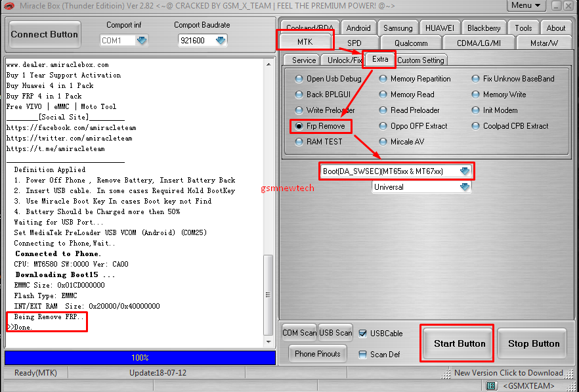The height and width of the screenshot is (392, 579).
Task: Click the status bar keyboard icon beside GSMXTEAM
Action: coord(491,385)
